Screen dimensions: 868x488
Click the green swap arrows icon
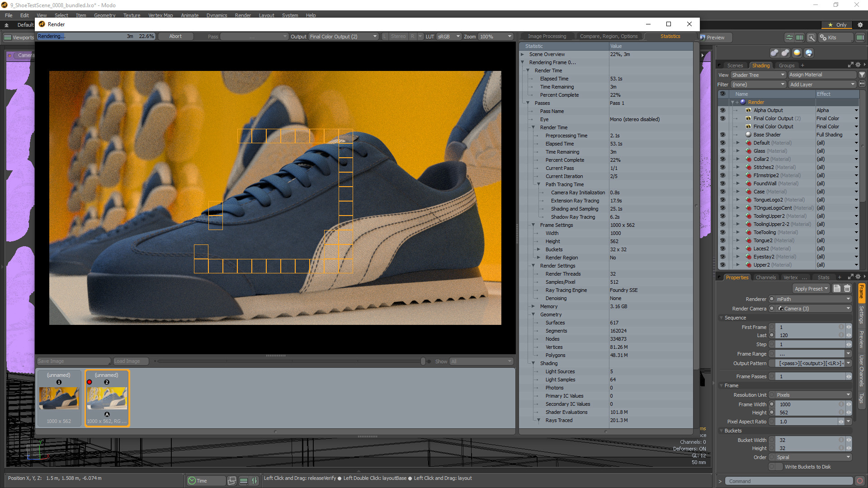click(789, 38)
